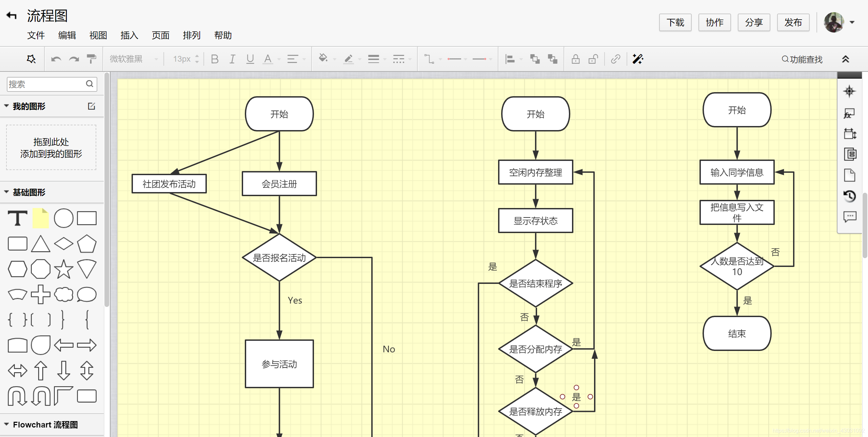Toggle italic text formatting
The width and height of the screenshot is (868, 437).
(232, 59)
